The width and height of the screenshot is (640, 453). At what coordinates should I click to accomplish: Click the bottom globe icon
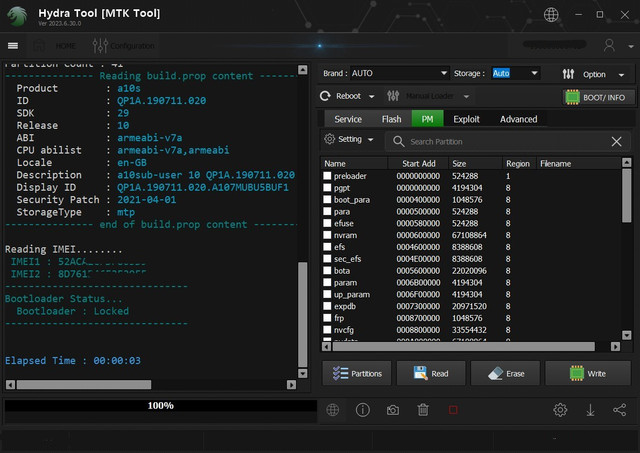point(333,410)
